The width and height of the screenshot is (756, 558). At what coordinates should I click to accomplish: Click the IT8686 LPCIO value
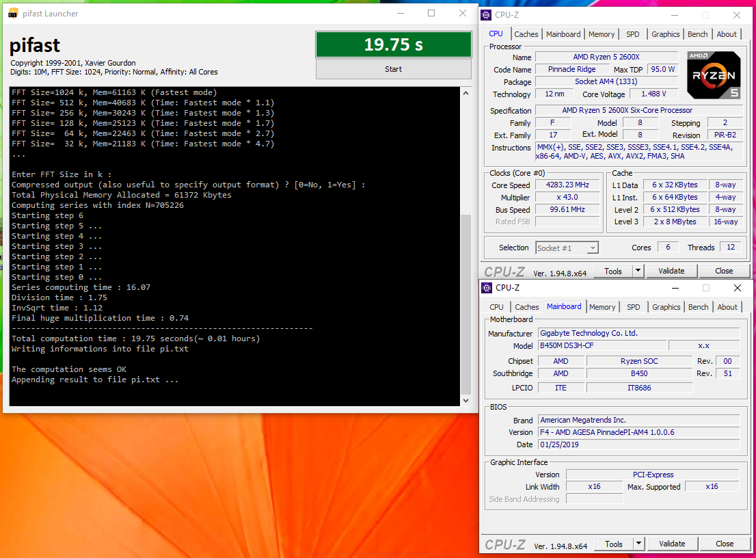pyautogui.click(x=639, y=388)
